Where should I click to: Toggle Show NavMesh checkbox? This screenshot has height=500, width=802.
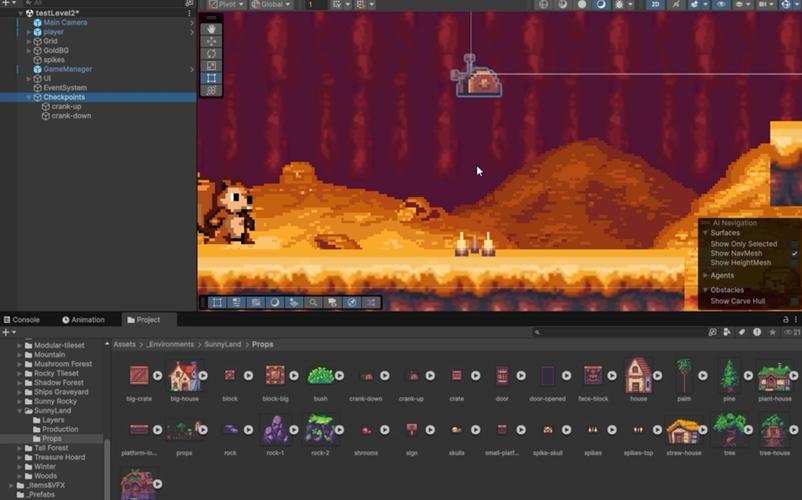pos(794,254)
